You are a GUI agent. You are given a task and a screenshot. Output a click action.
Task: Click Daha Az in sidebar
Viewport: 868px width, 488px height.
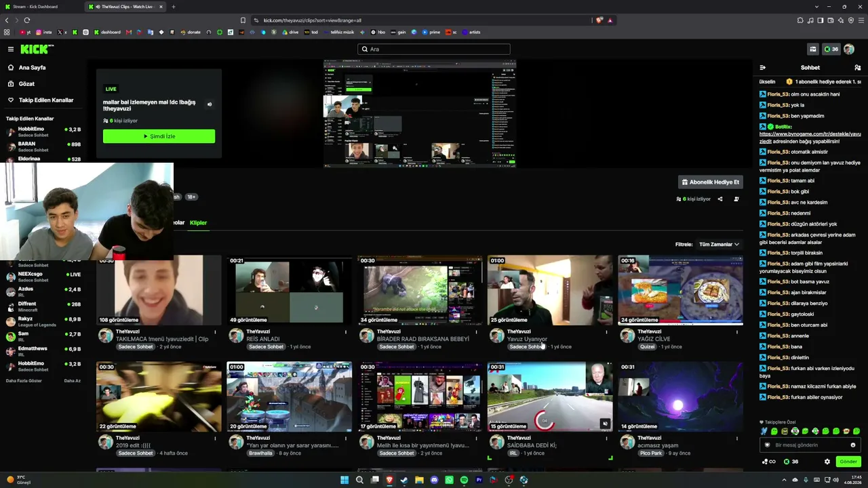72,381
